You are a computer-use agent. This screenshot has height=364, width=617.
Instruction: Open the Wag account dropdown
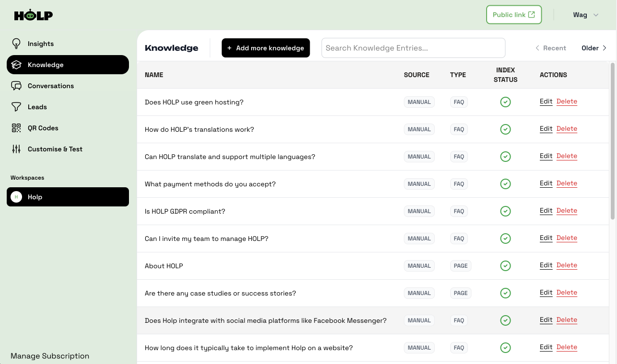tap(586, 15)
